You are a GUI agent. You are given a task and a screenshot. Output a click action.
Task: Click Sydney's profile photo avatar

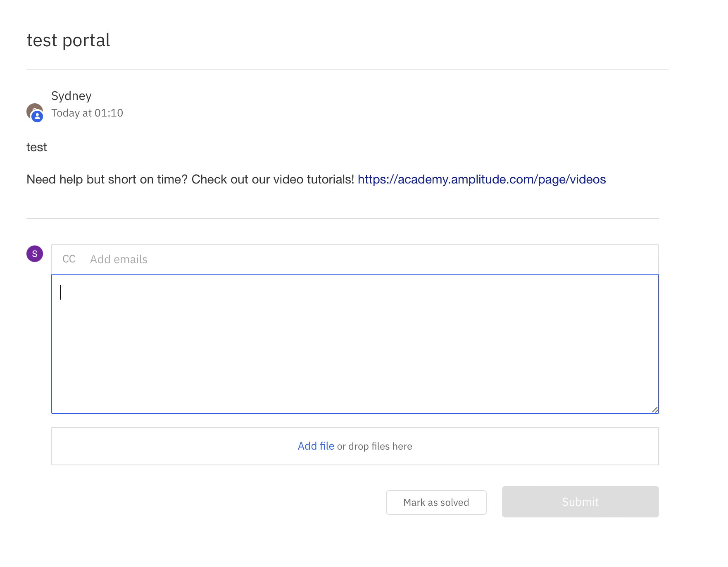click(x=33, y=110)
